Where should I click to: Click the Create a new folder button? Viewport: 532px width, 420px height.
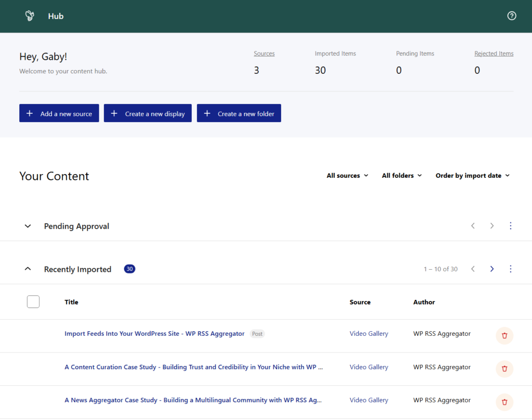tap(239, 113)
